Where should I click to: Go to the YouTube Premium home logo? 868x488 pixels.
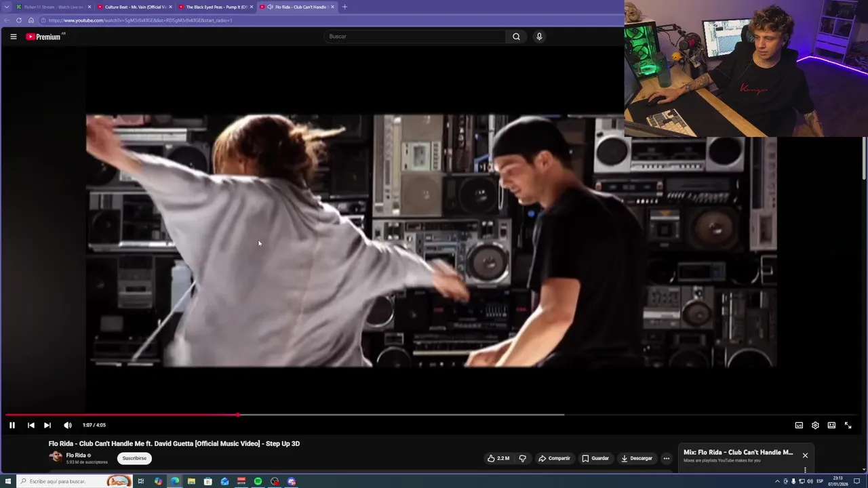44,37
